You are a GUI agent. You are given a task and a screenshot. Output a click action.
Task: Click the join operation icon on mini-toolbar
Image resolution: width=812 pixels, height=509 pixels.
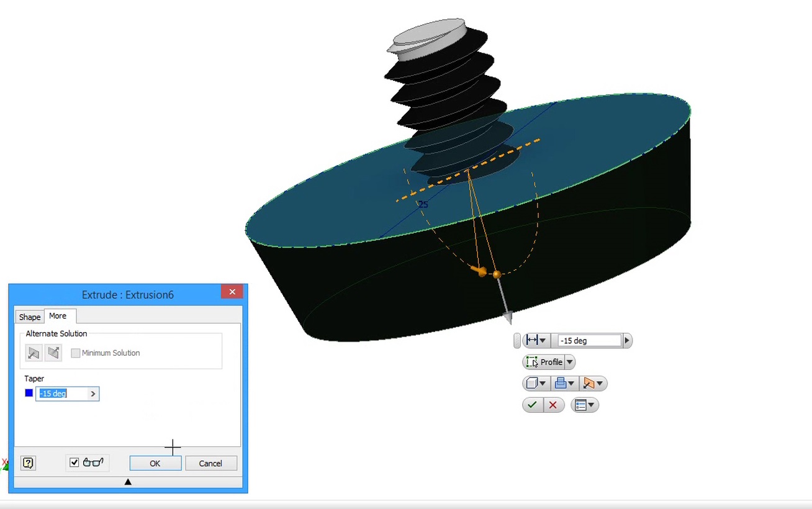(x=559, y=383)
